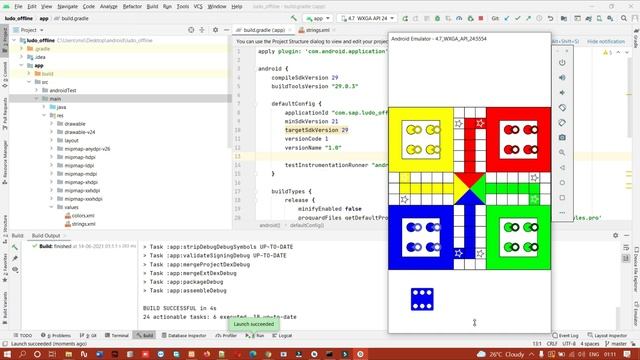Select the Build Output tab
The width and height of the screenshot is (640, 360).
pos(46,236)
